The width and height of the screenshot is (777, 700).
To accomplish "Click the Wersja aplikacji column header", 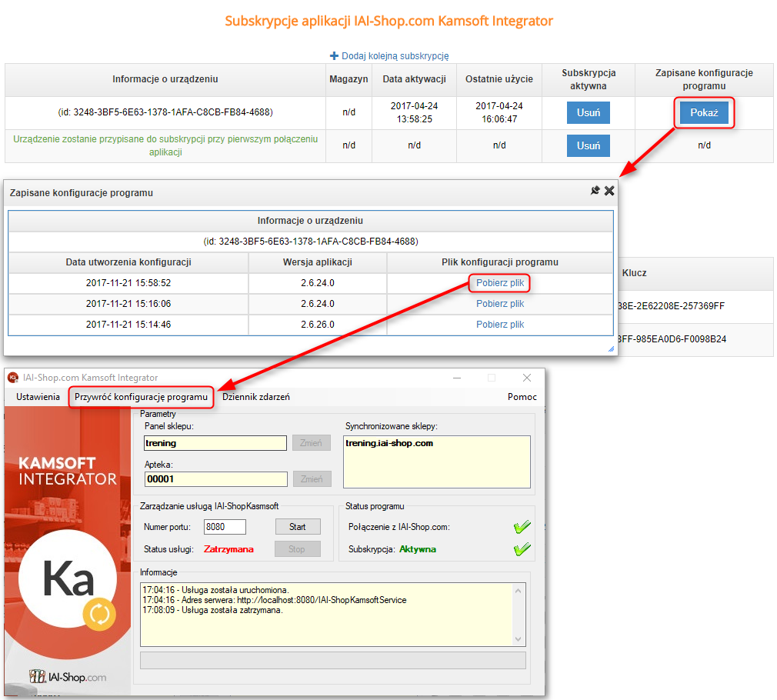I will click(x=318, y=262).
